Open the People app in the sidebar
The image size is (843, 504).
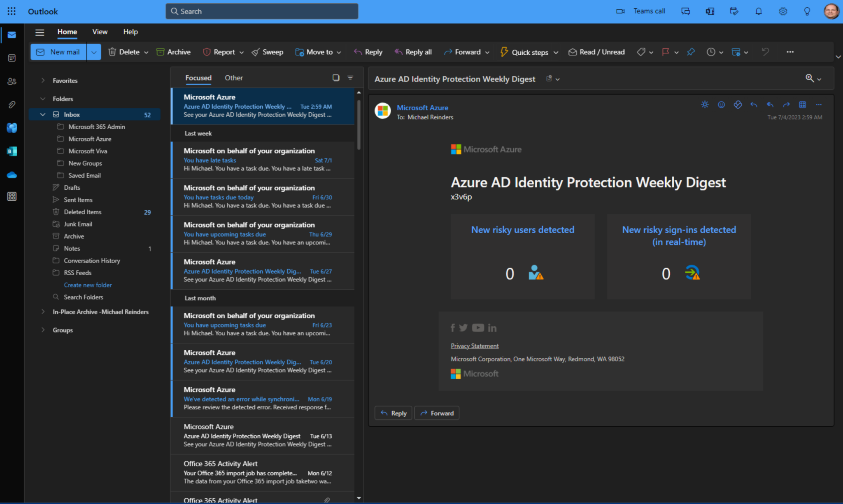tap(12, 81)
